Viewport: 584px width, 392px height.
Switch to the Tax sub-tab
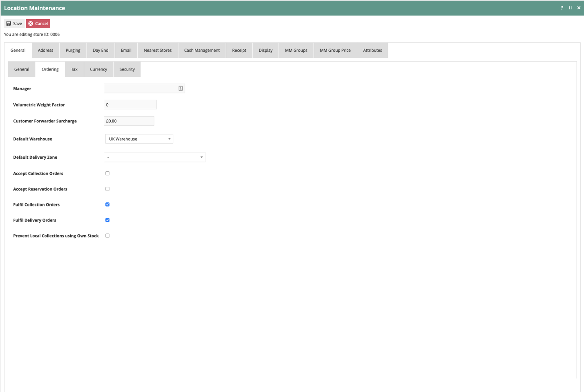74,69
